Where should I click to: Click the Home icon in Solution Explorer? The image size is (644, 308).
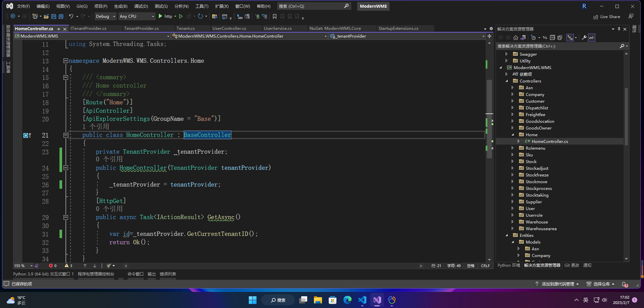[x=516, y=38]
